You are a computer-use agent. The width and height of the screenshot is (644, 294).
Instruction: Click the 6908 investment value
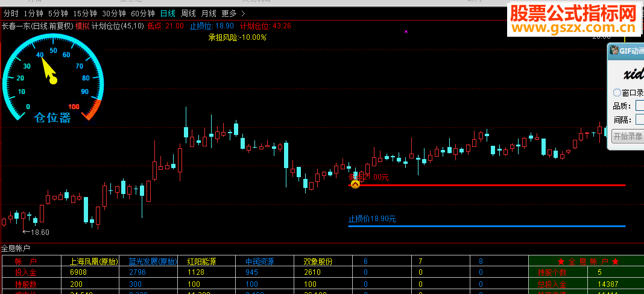78,272
